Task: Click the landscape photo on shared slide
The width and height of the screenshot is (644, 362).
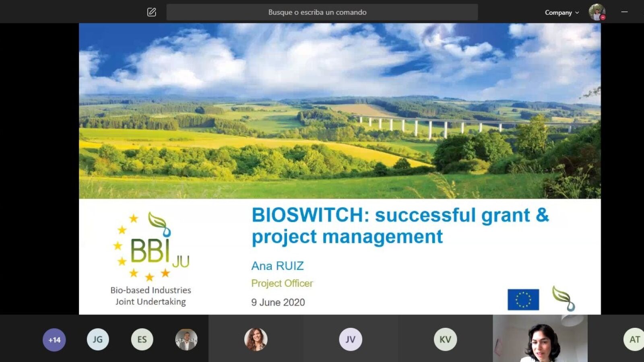Action: click(340, 111)
